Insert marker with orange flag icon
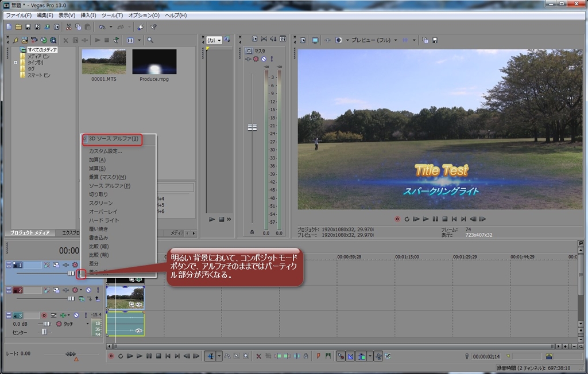 tap(318, 356)
